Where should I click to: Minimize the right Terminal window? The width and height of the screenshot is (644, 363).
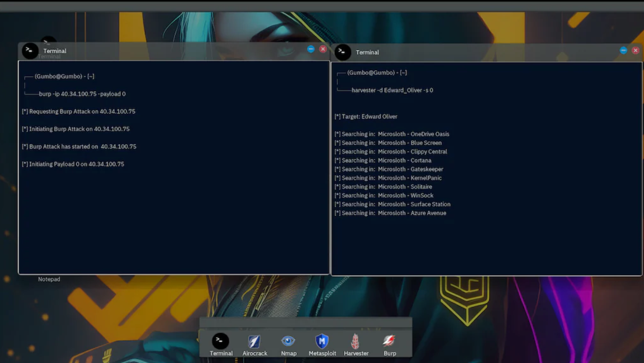[x=623, y=50]
